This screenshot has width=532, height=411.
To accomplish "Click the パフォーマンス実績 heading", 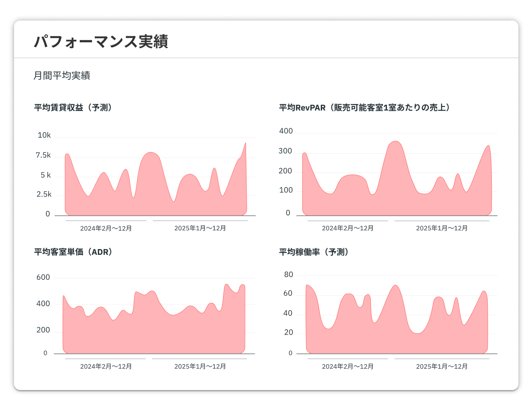I will click(x=101, y=42).
